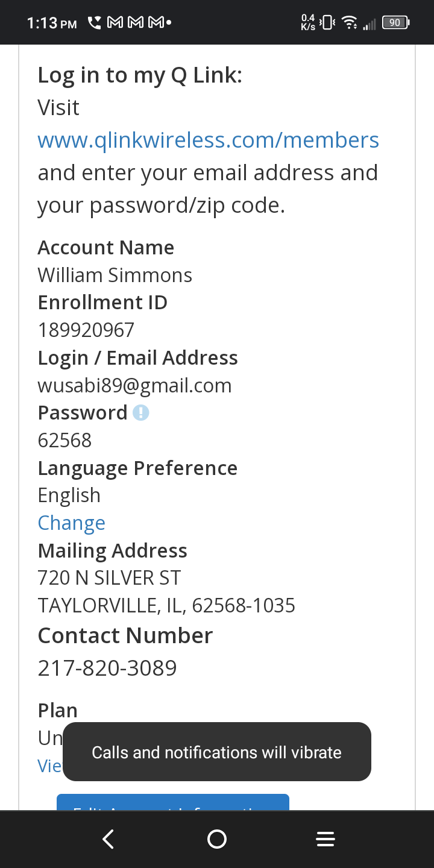Tap the vibrate mode status icon
The height and width of the screenshot is (868, 434).
click(327, 23)
